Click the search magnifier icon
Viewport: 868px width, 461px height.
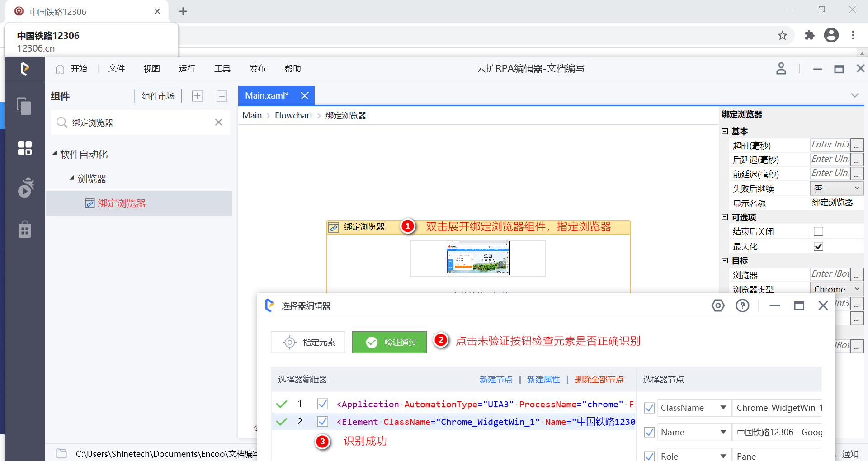(62, 122)
